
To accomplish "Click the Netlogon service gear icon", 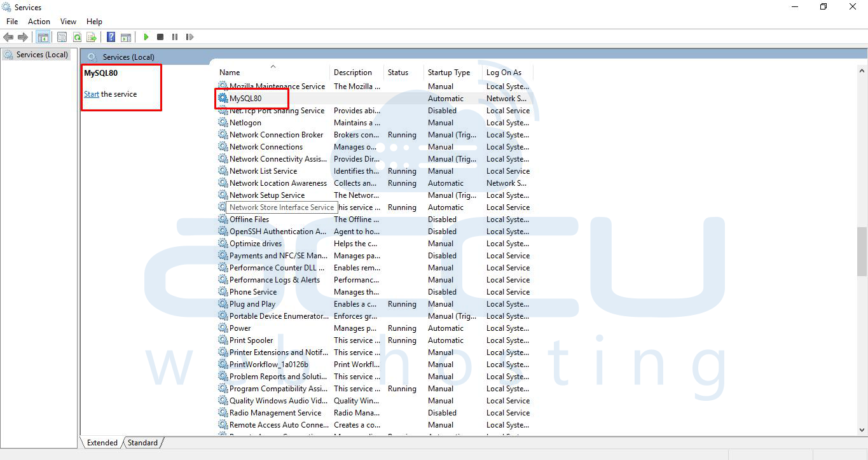I will [x=223, y=122].
